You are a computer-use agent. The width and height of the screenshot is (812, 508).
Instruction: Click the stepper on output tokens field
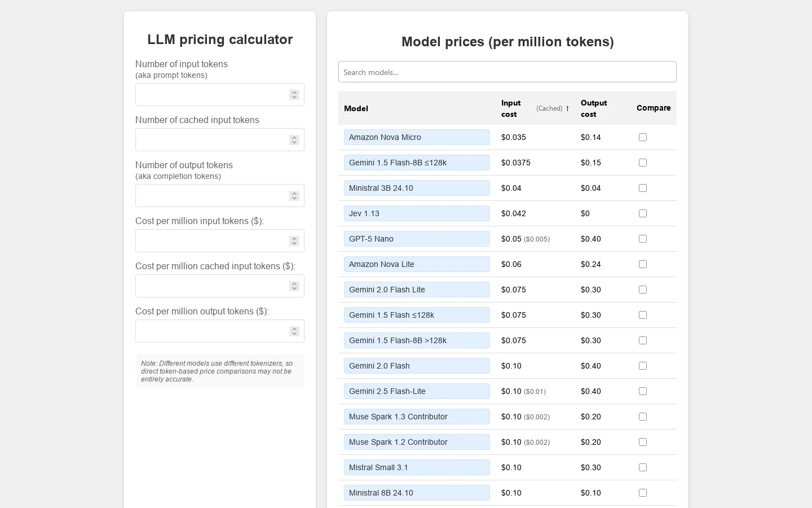(x=294, y=196)
